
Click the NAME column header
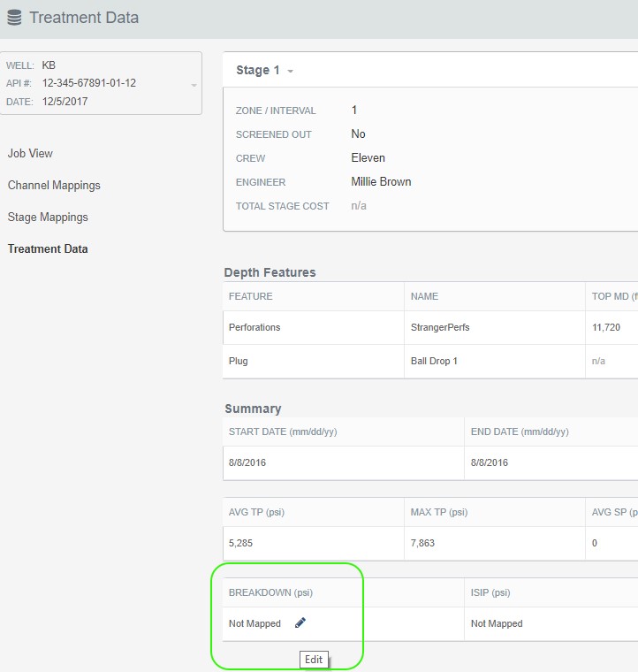(x=424, y=297)
